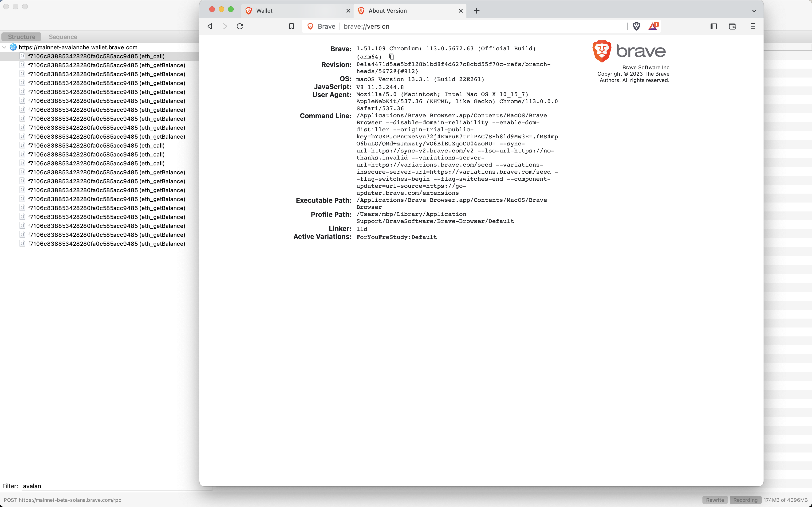Toggle Recording mode in the status bar
The image size is (812, 507).
point(745,500)
